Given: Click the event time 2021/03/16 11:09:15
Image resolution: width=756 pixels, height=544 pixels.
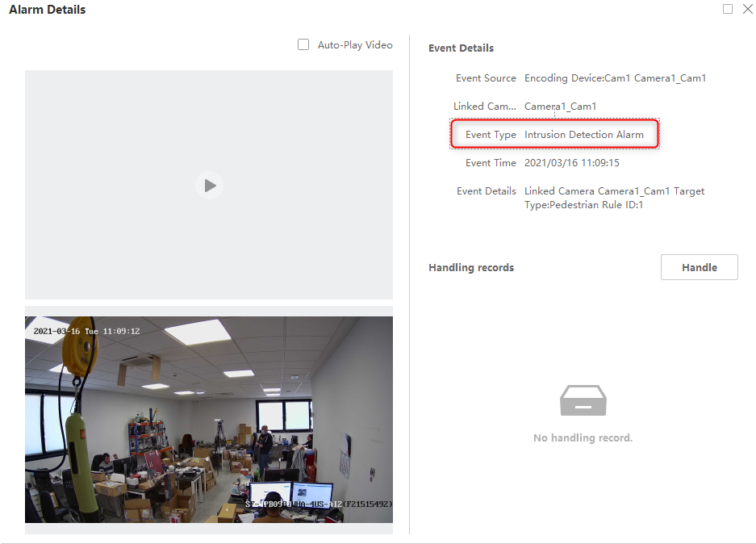Looking at the screenshot, I should [x=572, y=163].
